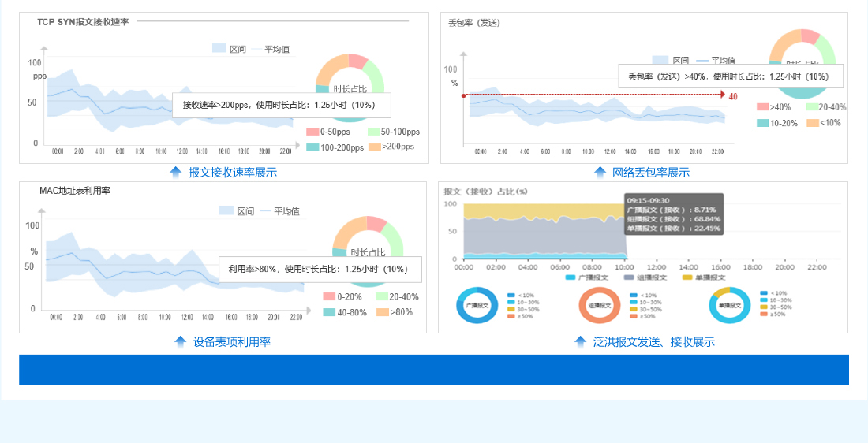Click the red threshold arrow labeled 40
The width and height of the screenshot is (868, 443).
(x=723, y=95)
